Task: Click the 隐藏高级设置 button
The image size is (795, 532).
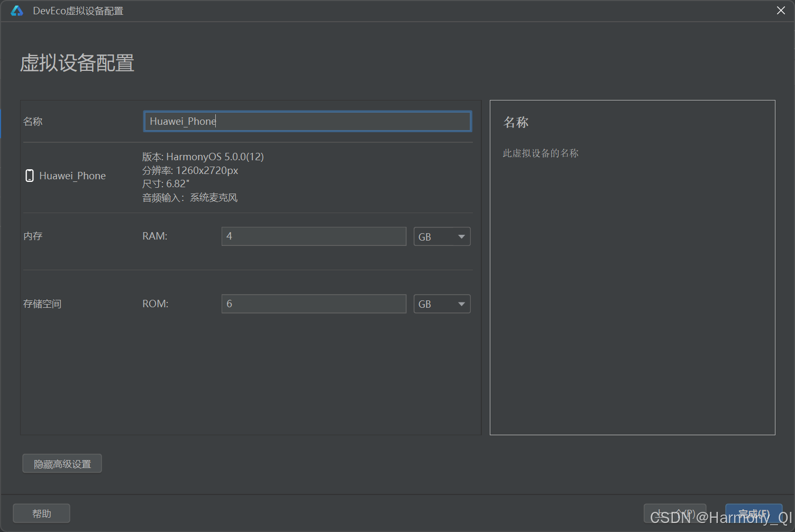Action: point(62,464)
